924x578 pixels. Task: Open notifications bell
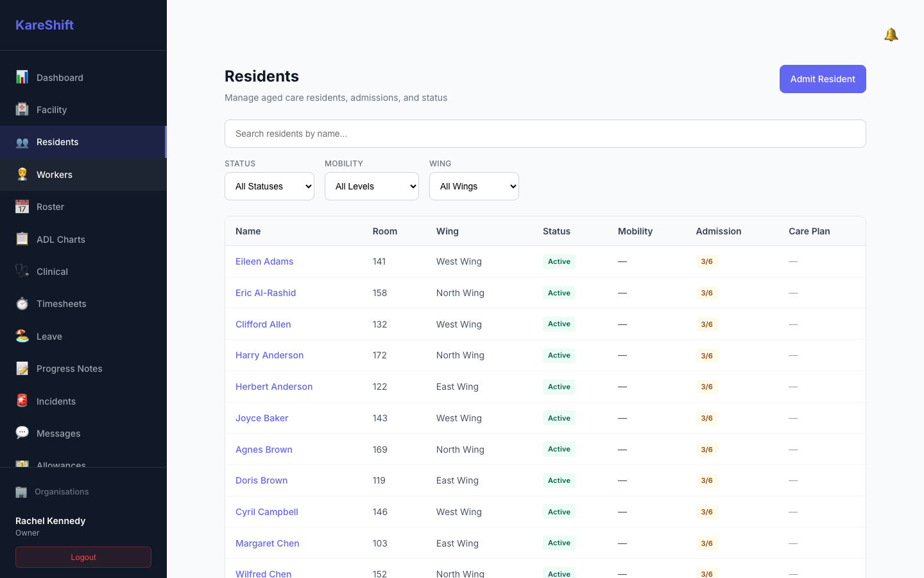891,35
